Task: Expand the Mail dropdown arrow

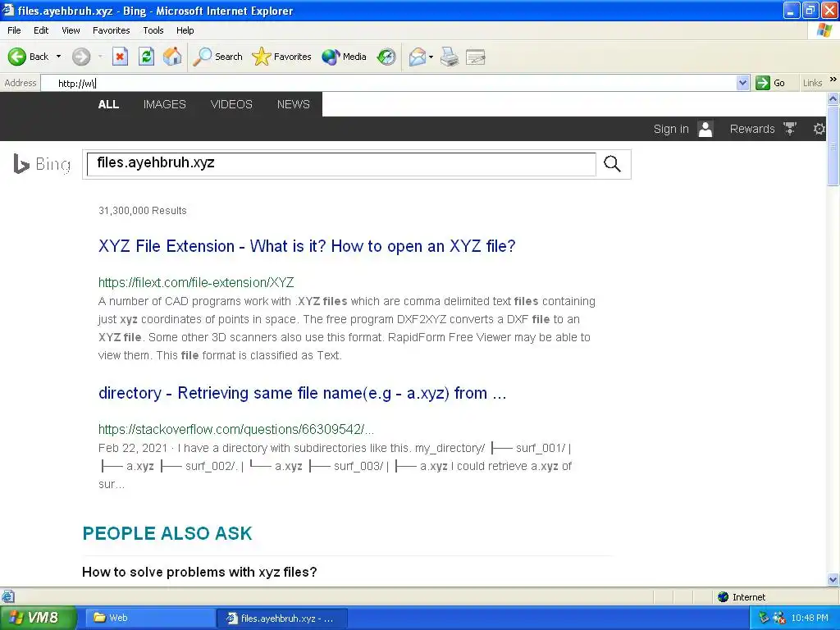Action: tap(431, 57)
